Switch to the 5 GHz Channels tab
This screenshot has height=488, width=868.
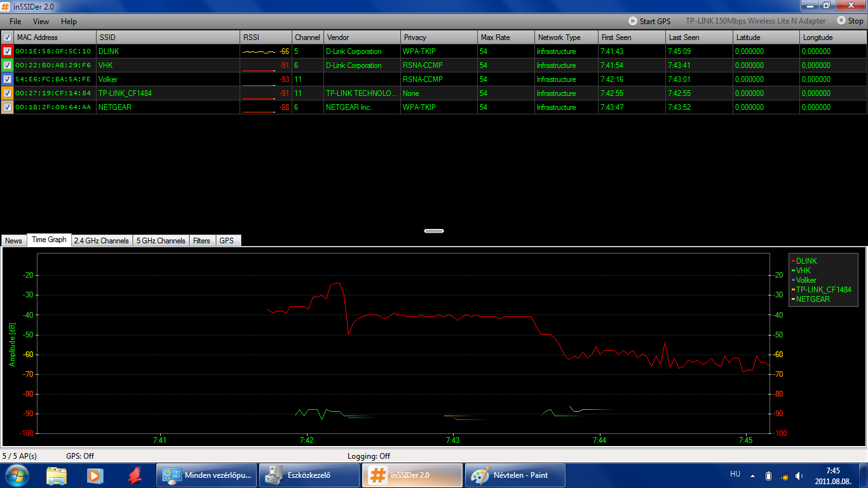point(161,241)
